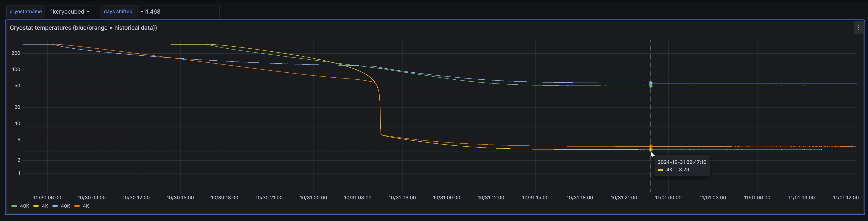Click the 200 y-axis label

pos(16,53)
